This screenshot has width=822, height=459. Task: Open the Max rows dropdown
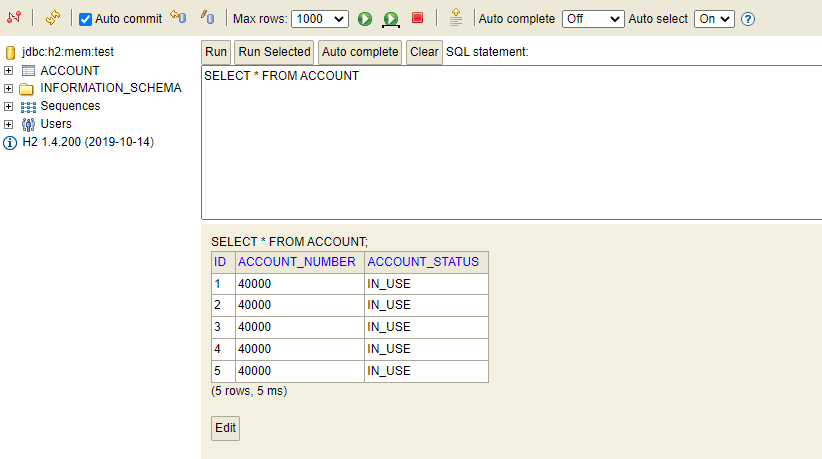[x=320, y=19]
